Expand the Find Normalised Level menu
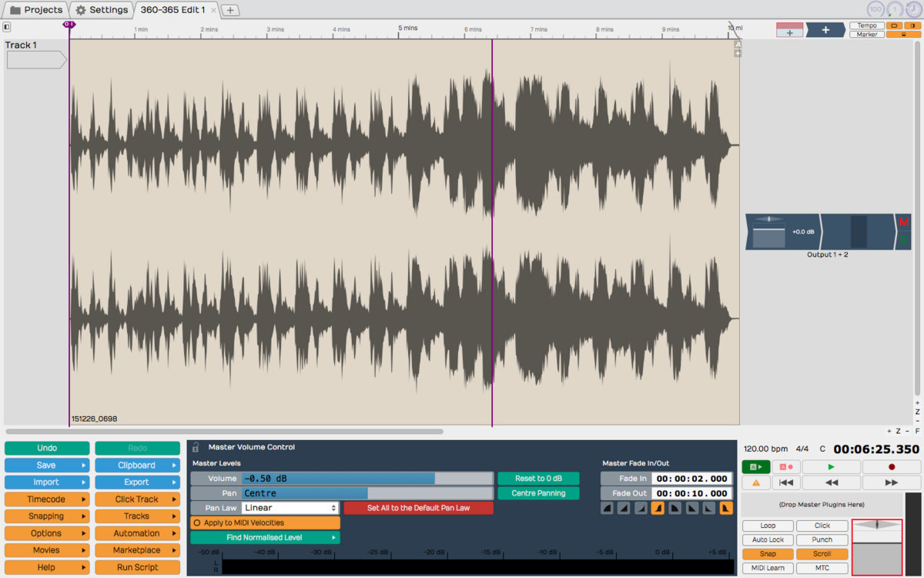Screen dimensions: 924x578 (x=265, y=537)
